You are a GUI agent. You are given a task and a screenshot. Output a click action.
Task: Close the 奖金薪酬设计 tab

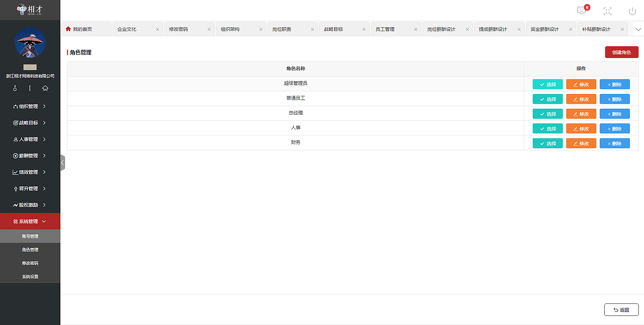pos(571,29)
